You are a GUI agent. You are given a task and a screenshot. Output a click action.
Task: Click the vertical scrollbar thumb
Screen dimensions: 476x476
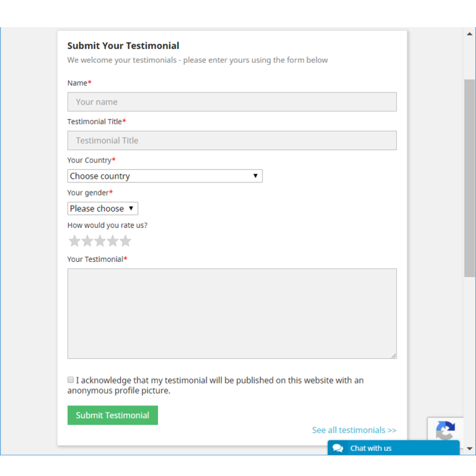coord(469,178)
